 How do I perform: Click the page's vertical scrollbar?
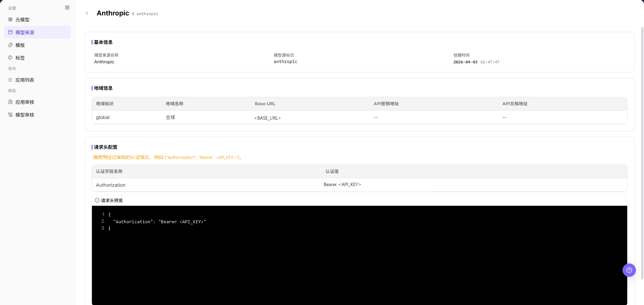click(x=642, y=152)
